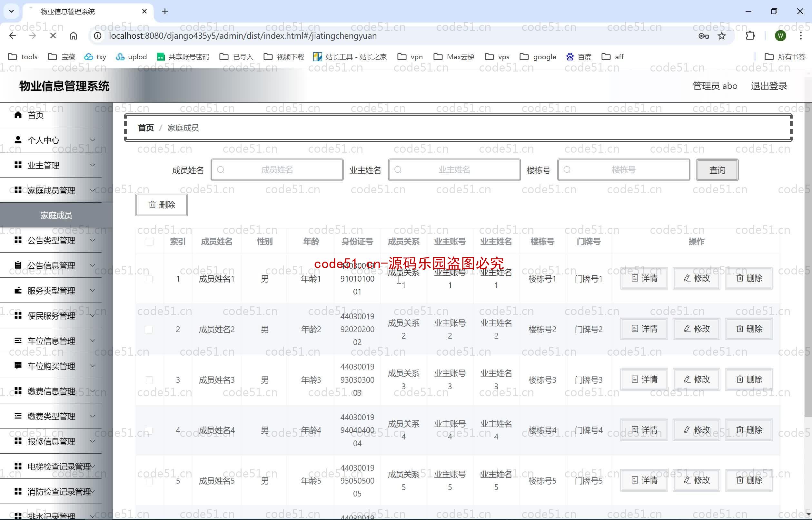Focus the 楼栋号 search field

coord(623,170)
